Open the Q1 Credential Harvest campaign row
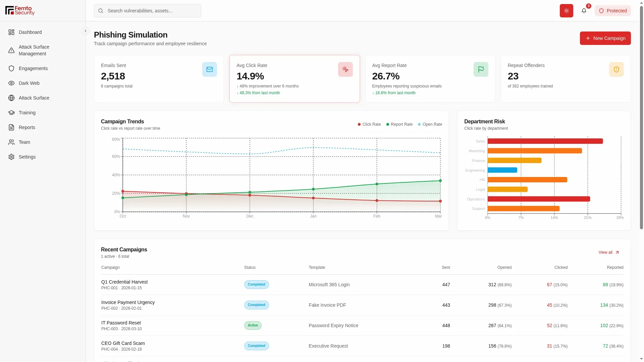The width and height of the screenshot is (644, 362). tap(362, 285)
